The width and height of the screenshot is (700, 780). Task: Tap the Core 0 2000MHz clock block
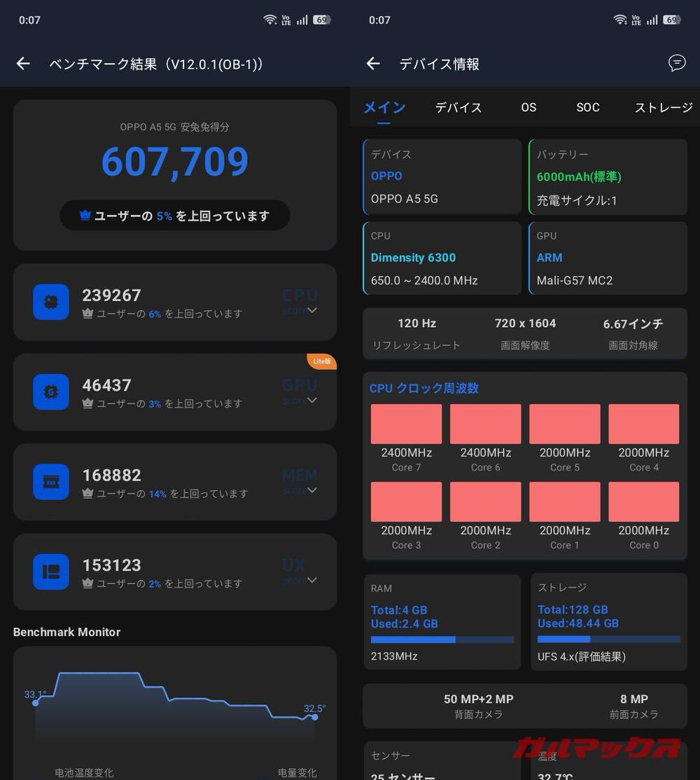(644, 501)
